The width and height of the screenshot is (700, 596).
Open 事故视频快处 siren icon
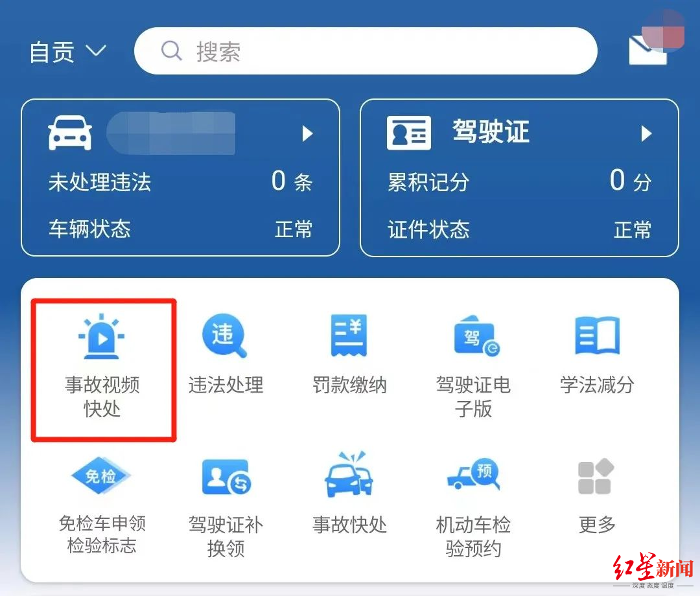tap(102, 336)
